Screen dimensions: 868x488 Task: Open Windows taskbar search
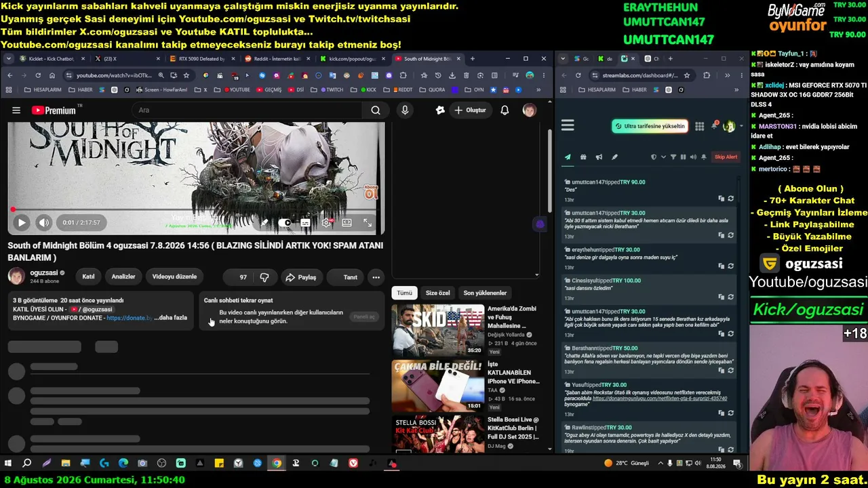click(x=27, y=464)
